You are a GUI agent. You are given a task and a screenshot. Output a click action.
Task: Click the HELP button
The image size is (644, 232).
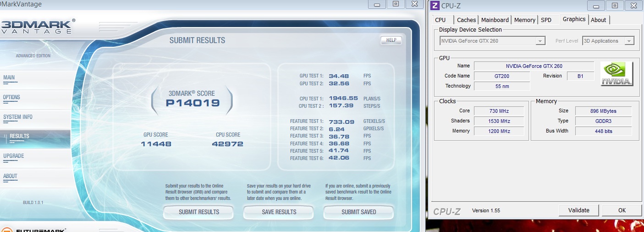point(391,40)
